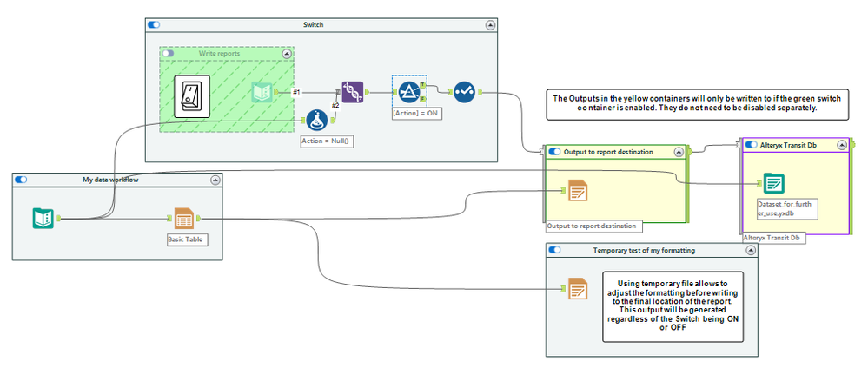Click the #2 connection label on Union
The image size is (868, 374).
(335, 106)
